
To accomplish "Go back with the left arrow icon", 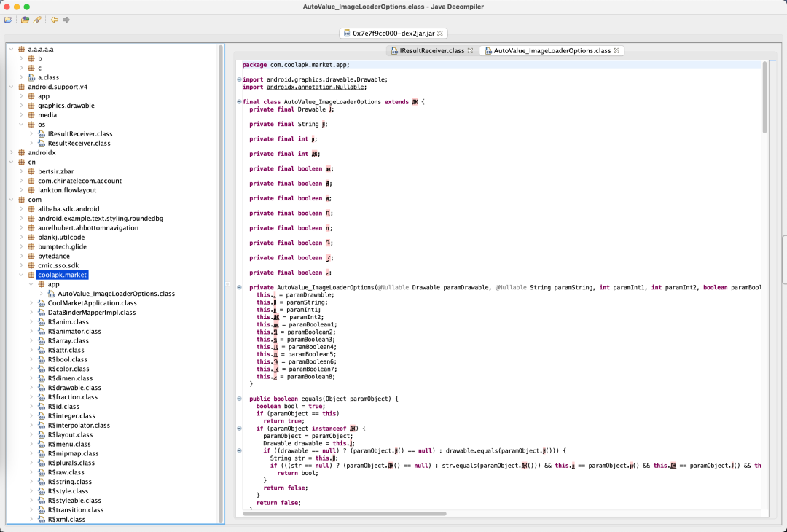I will (x=54, y=20).
